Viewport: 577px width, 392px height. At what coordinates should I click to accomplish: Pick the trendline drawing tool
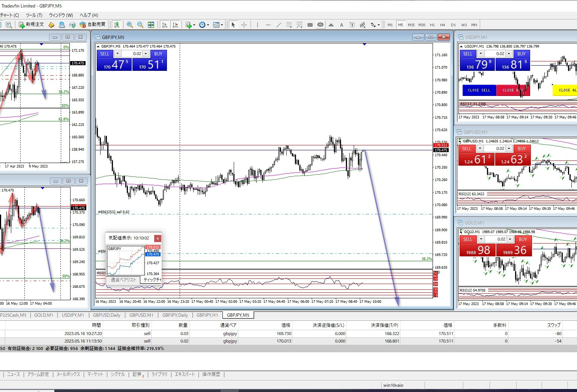[278, 25]
